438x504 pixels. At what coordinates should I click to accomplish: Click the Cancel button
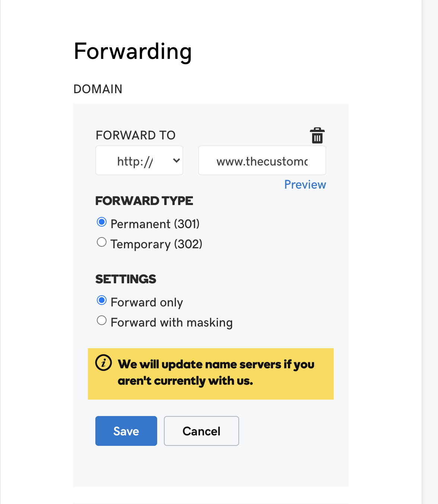click(201, 431)
